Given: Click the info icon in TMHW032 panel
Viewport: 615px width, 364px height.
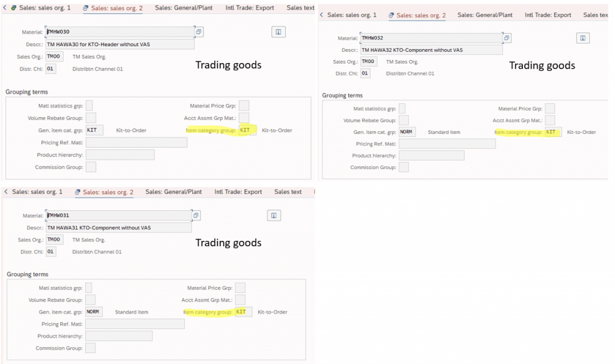Looking at the screenshot, I should 583,38.
